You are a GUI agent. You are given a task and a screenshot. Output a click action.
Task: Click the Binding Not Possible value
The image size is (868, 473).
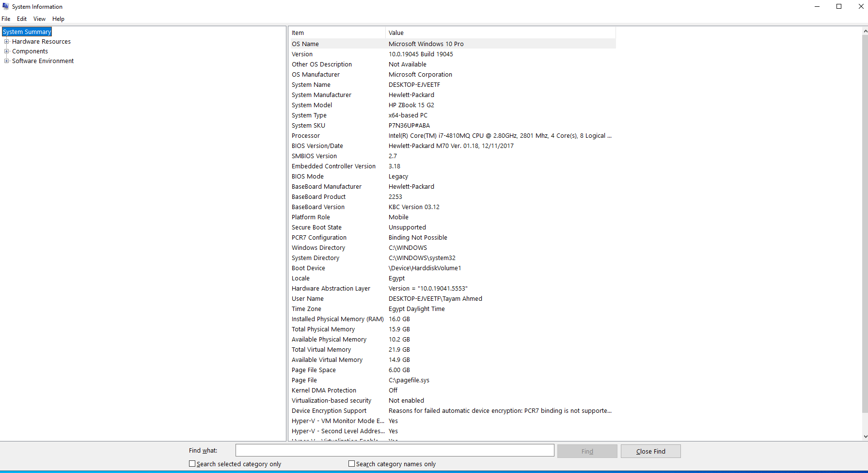point(418,238)
